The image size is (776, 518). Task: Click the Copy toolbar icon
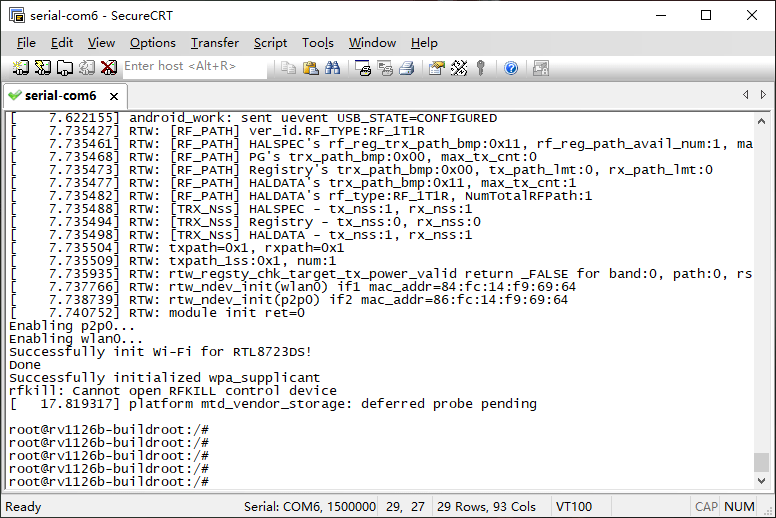(x=288, y=68)
